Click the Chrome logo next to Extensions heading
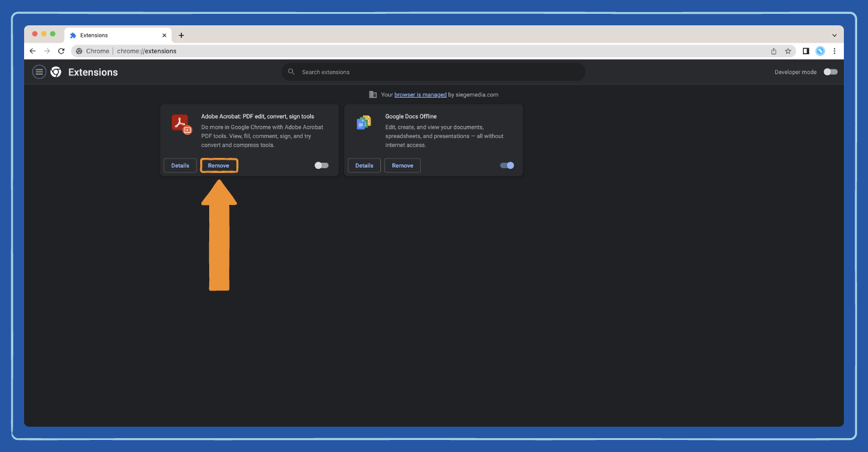The height and width of the screenshot is (452, 868). pyautogui.click(x=55, y=72)
